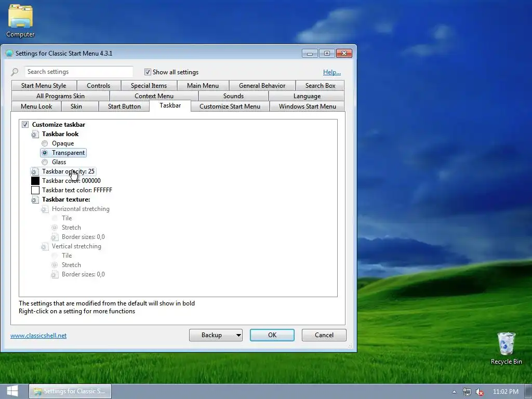
Task: Toggle the Show all settings checkbox
Action: [x=148, y=72]
